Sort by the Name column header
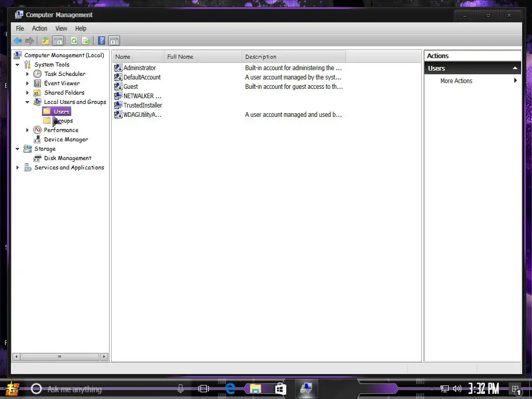This screenshot has height=399, width=532. pyautogui.click(x=138, y=57)
